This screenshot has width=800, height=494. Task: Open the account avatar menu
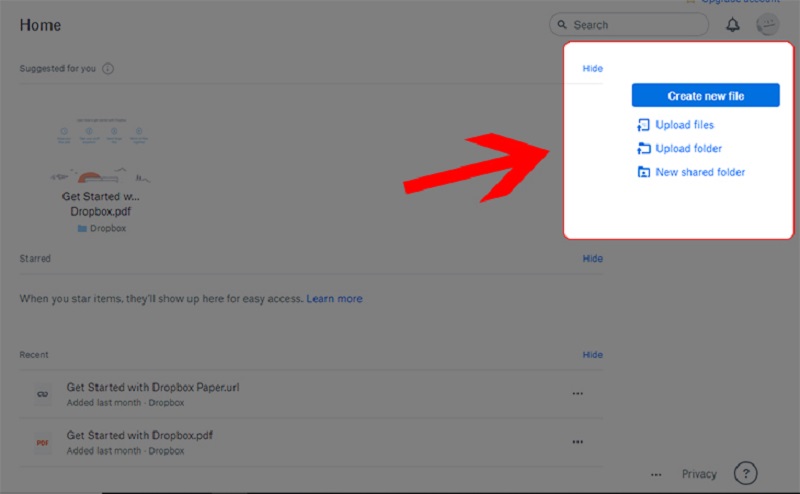point(767,24)
